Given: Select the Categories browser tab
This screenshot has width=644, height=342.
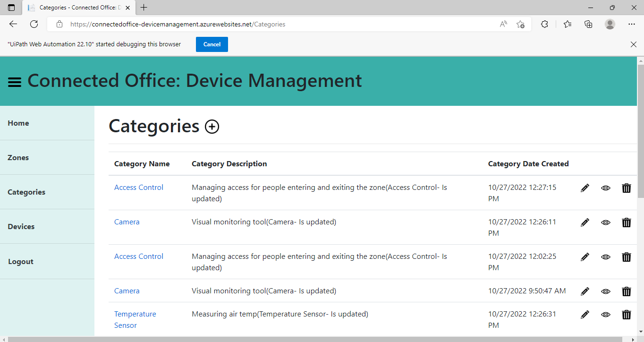Looking at the screenshot, I should [78, 8].
